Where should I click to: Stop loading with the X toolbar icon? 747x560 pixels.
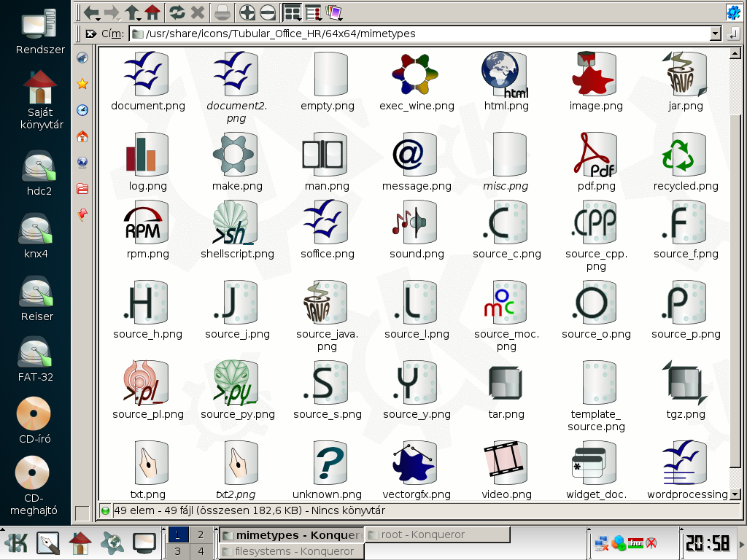click(x=198, y=12)
